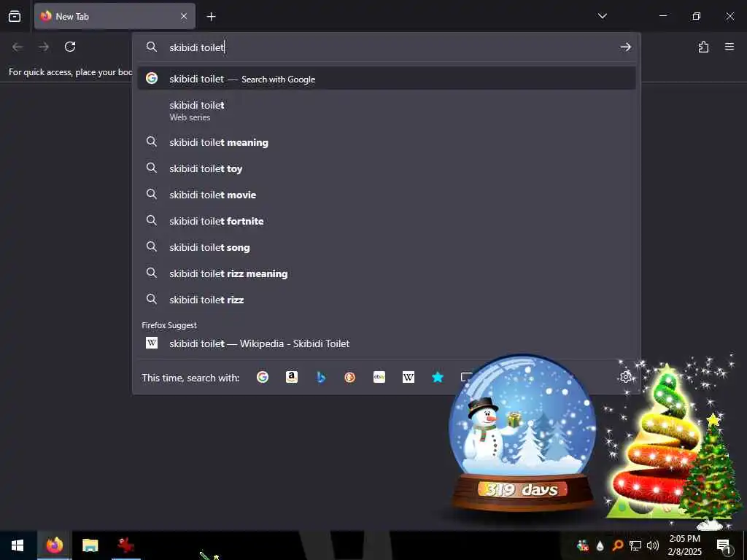Open network status from the tray
This screenshot has height=560, width=747.
coord(635,545)
